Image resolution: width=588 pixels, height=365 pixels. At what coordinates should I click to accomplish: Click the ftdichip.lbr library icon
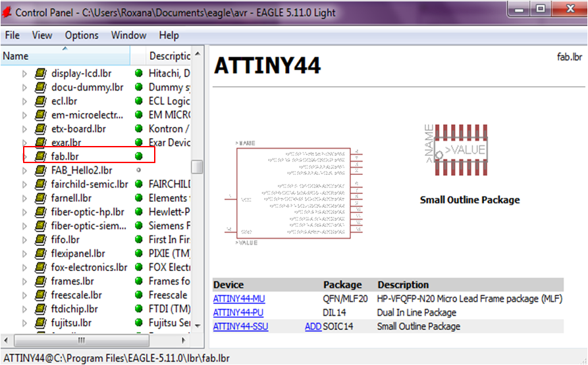[41, 309]
